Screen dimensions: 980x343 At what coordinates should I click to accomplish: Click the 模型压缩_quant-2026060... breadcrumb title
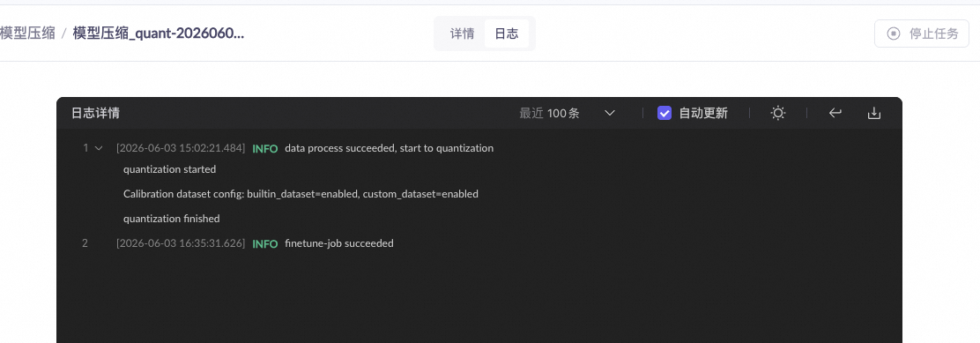point(158,34)
